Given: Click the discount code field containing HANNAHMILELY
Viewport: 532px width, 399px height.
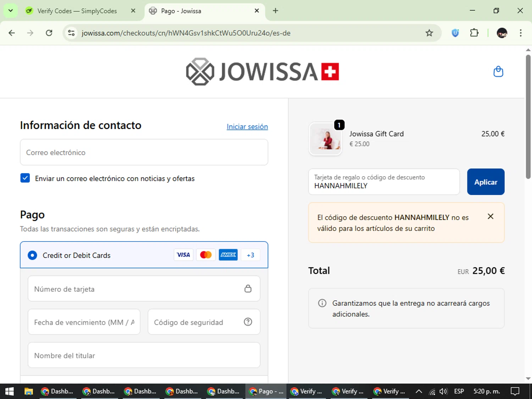Looking at the screenshot, I should pyautogui.click(x=384, y=182).
